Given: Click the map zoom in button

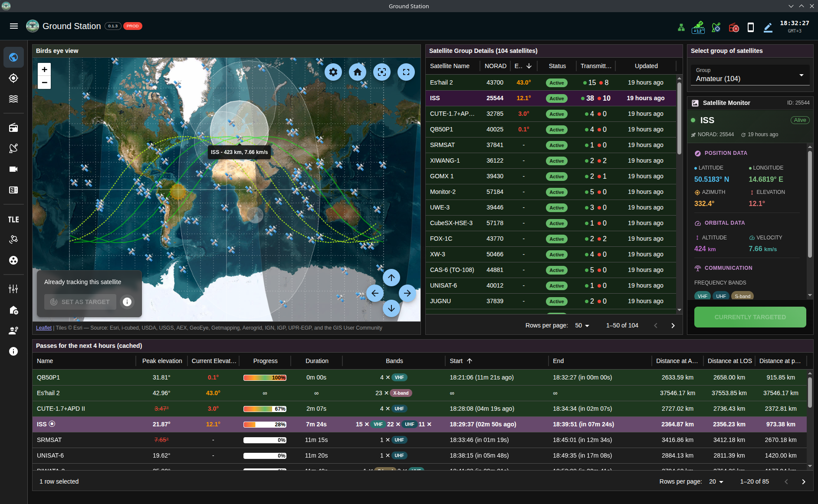Looking at the screenshot, I should coord(44,69).
